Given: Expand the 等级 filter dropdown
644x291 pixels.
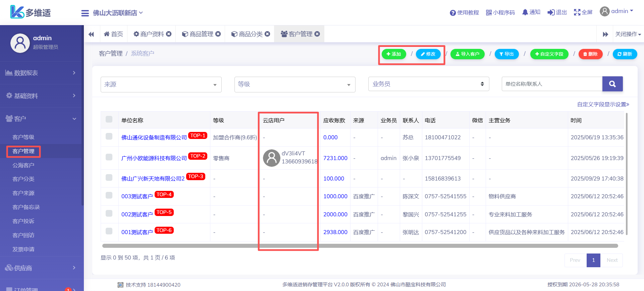Looking at the screenshot, I should [x=294, y=84].
